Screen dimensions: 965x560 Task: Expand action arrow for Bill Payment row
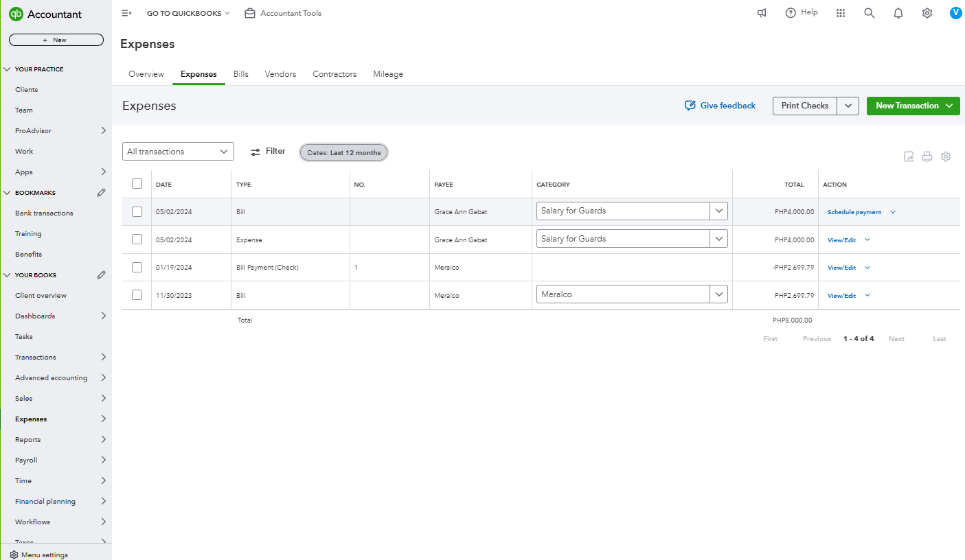[x=867, y=268]
